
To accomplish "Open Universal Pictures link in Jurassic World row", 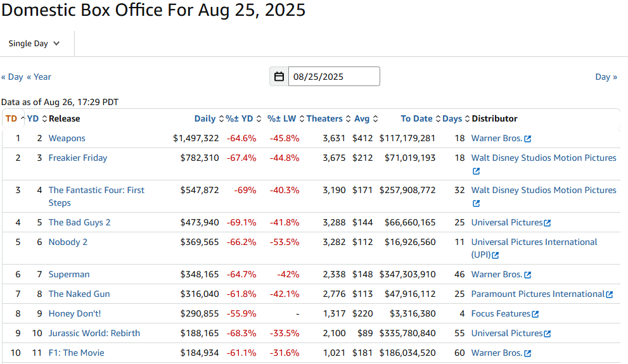I will [506, 333].
